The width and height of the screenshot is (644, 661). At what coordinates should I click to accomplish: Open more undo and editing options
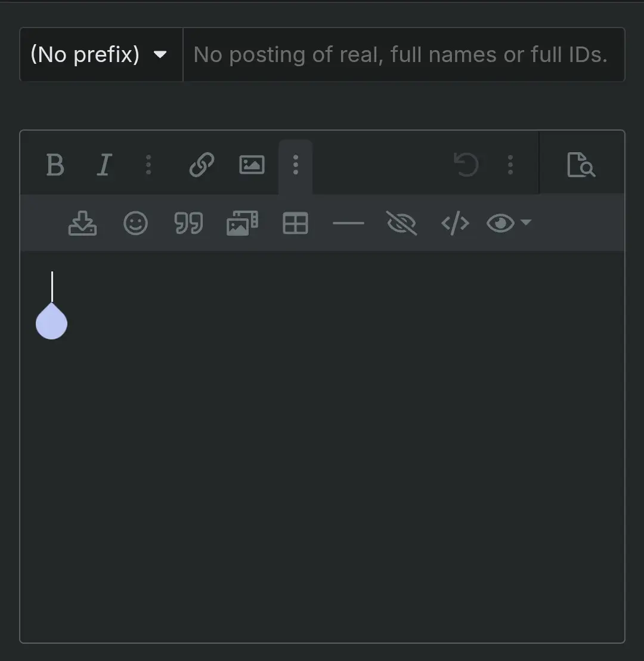510,165
